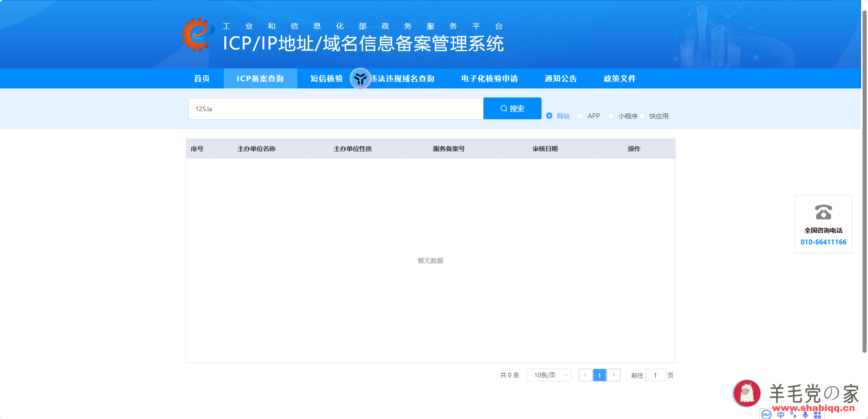Click the punctuation switch icon in the input toolbar
Screen dimensions: 868x419
[793, 415]
